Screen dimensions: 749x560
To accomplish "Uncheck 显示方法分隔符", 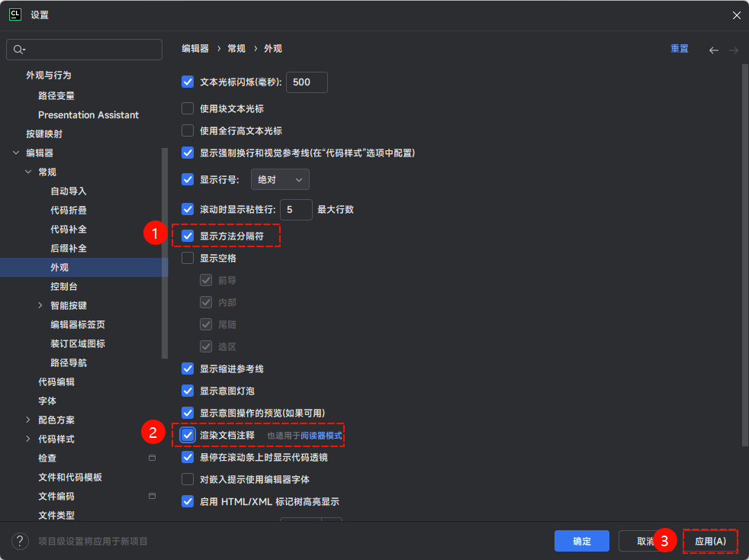I will (x=187, y=236).
